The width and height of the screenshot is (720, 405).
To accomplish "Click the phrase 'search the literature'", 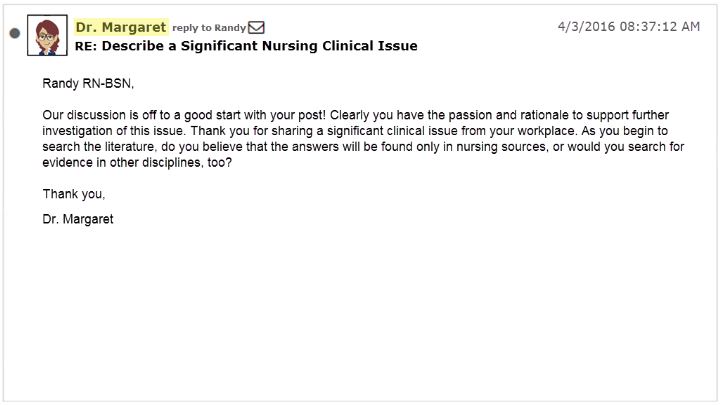I will (x=98, y=147).
